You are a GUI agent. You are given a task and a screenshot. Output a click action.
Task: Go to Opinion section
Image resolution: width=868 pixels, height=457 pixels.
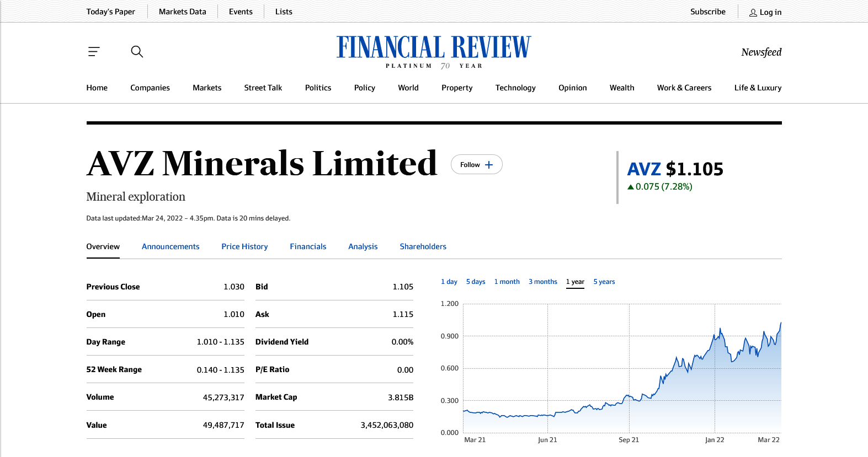pos(573,88)
